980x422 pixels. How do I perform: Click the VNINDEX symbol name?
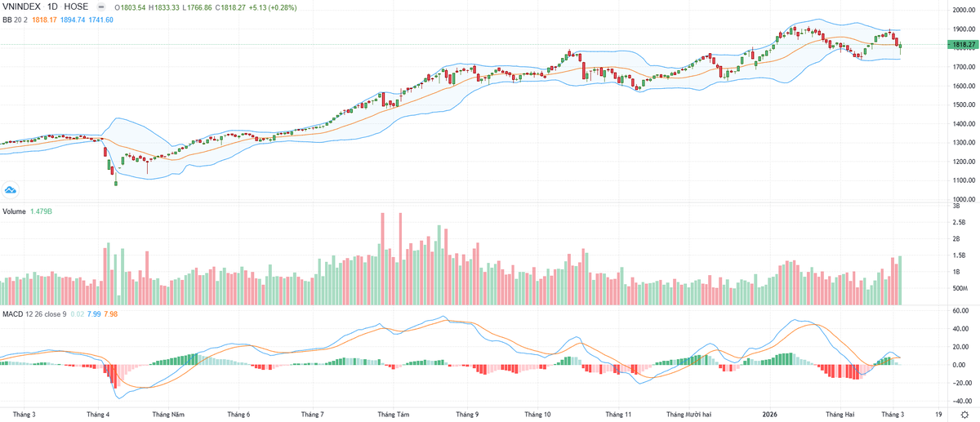(20, 7)
